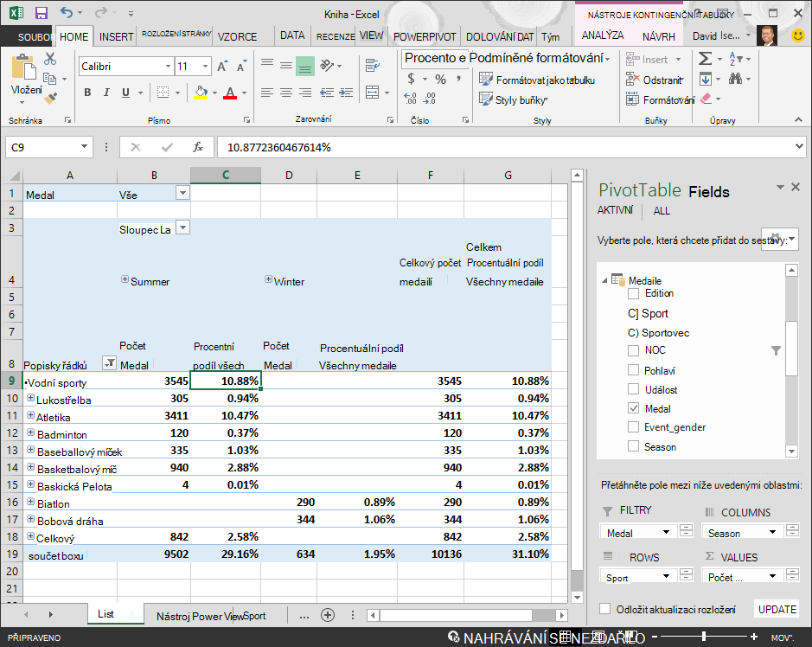The height and width of the screenshot is (647, 812).
Task: Toggle Odložit aktualizaci rozložení checkbox
Action: pos(604,609)
